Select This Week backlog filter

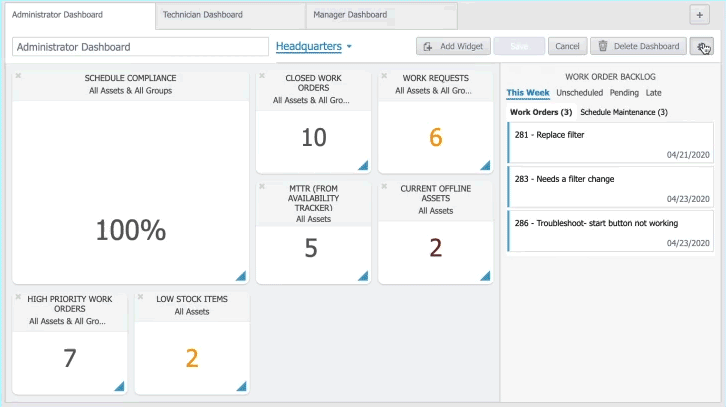point(528,93)
